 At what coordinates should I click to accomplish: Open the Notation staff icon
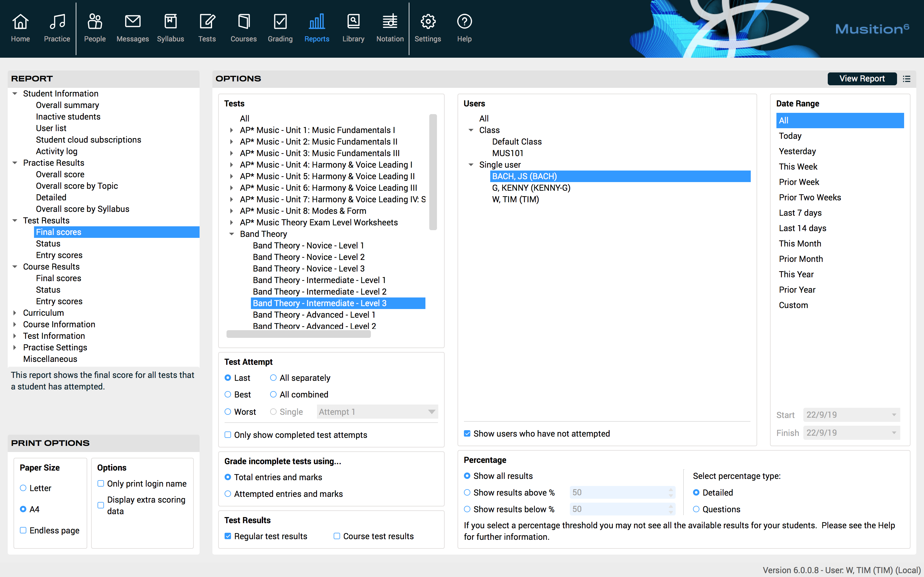point(389,22)
